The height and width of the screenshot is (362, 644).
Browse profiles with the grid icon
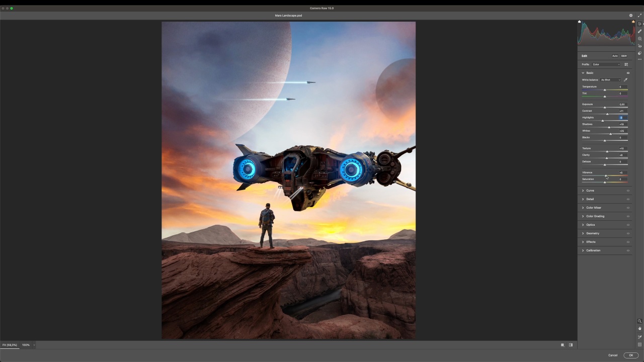626,64
